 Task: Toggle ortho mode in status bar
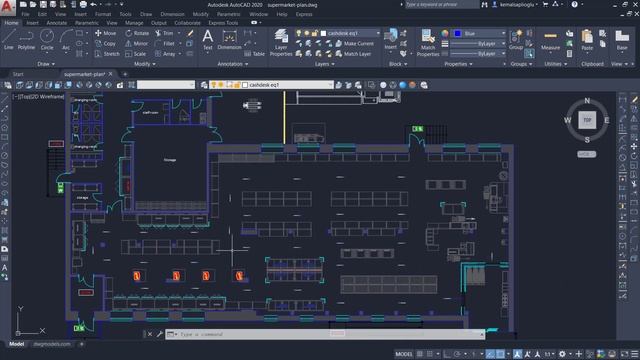coord(447,354)
